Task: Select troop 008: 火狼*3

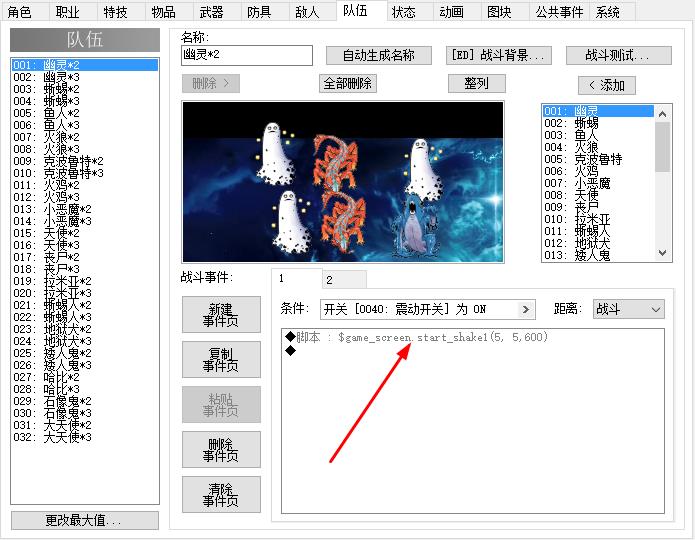Action: click(85, 149)
